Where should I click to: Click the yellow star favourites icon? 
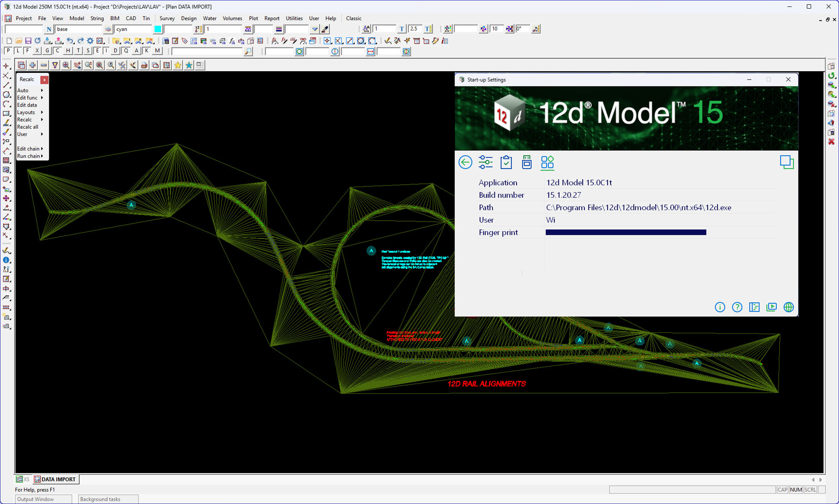[178, 65]
